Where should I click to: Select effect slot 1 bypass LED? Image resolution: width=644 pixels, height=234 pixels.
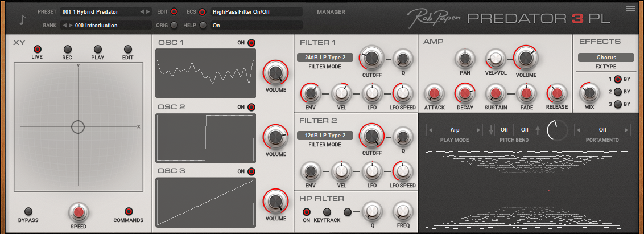click(x=618, y=80)
